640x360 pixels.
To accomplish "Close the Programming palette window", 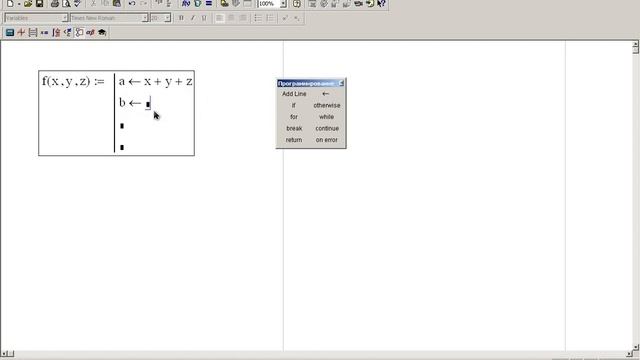I will [341, 83].
